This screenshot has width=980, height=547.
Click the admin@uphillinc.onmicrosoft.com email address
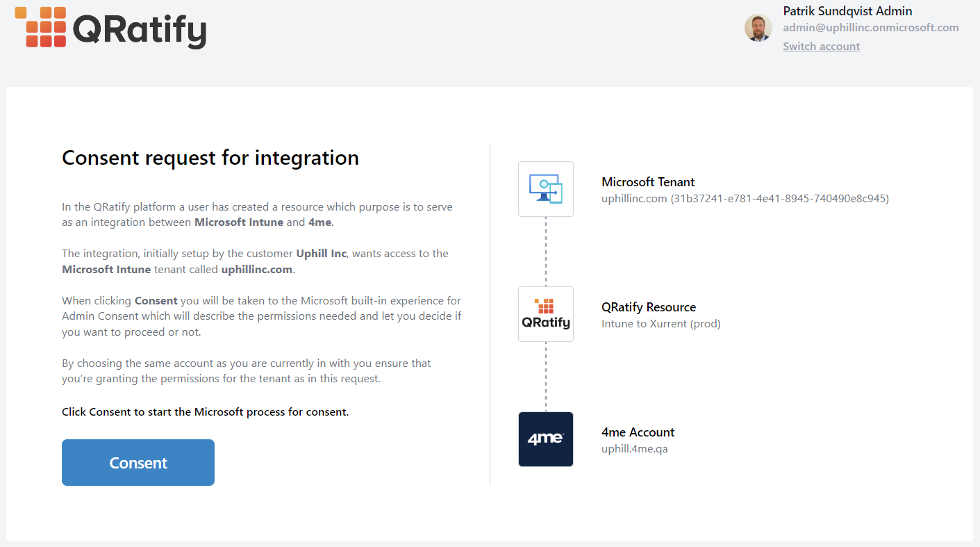pyautogui.click(x=870, y=28)
